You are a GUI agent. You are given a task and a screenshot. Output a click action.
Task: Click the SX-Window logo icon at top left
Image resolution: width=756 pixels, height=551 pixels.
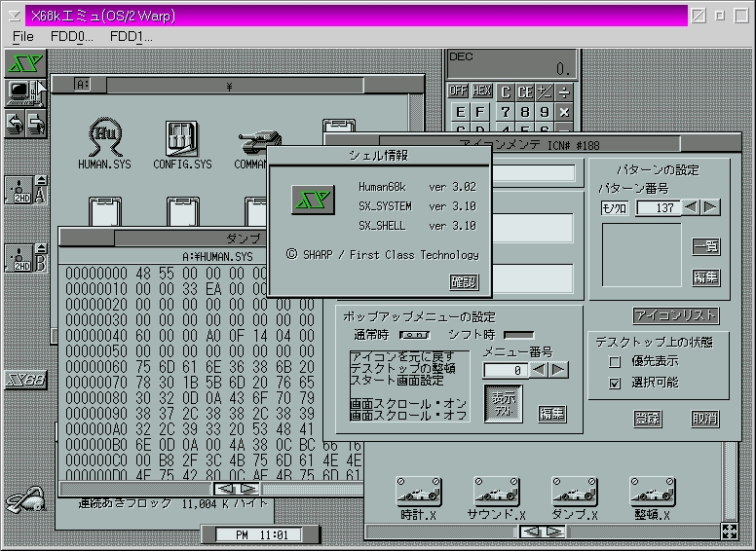tap(26, 63)
